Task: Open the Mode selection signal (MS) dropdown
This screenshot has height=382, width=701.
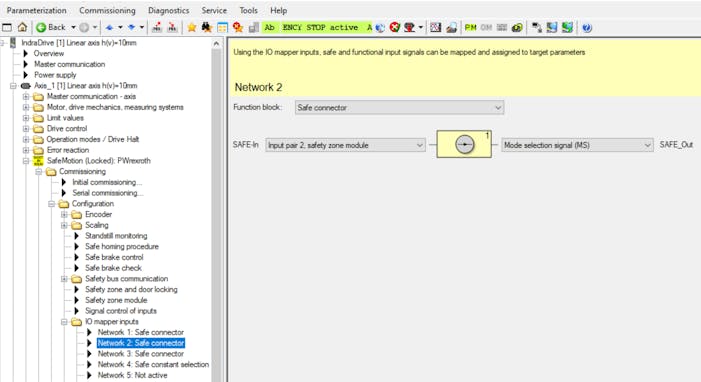Action: [x=577, y=145]
